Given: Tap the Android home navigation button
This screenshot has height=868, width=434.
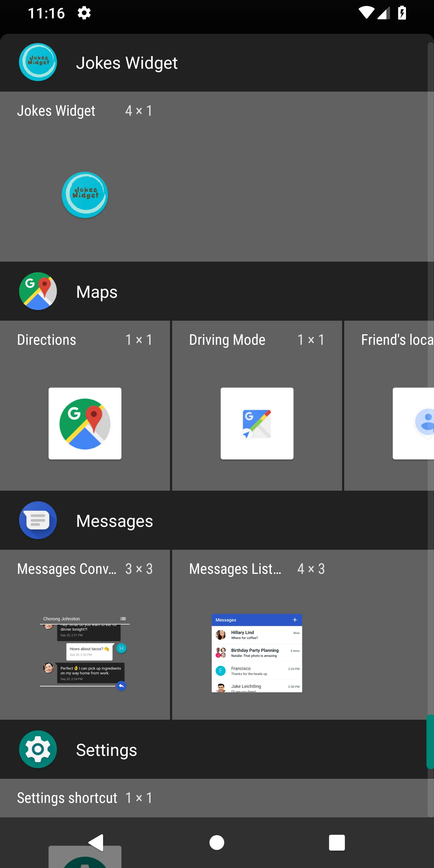Looking at the screenshot, I should (217, 843).
